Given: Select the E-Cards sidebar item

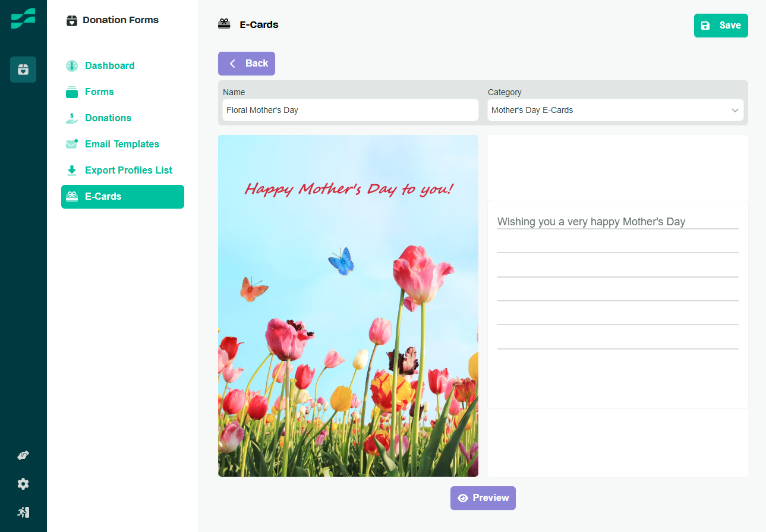Looking at the screenshot, I should point(122,197).
